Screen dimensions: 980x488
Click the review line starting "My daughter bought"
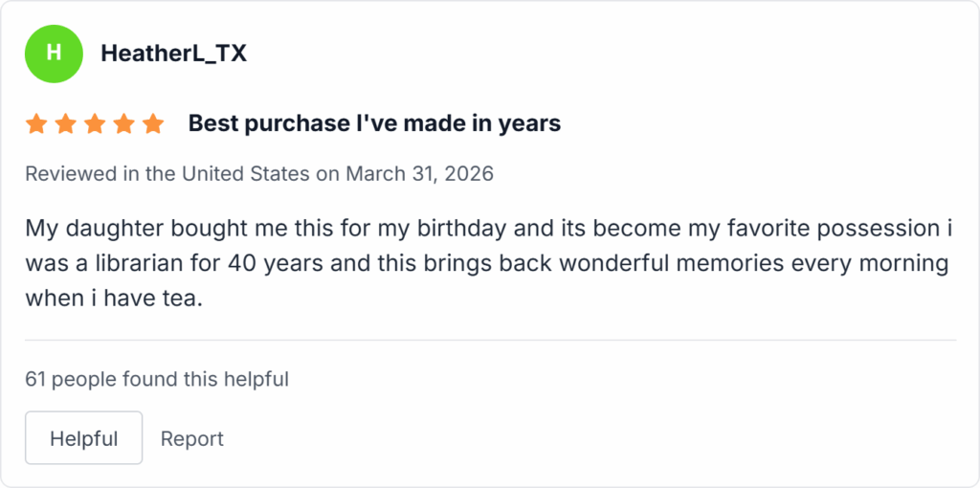(x=488, y=230)
